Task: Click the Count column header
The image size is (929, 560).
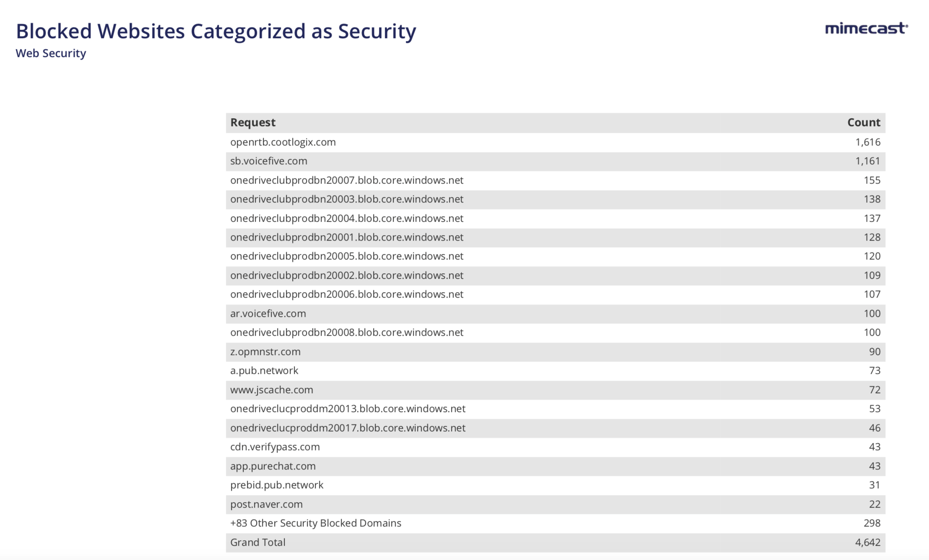Action: pyautogui.click(x=863, y=122)
